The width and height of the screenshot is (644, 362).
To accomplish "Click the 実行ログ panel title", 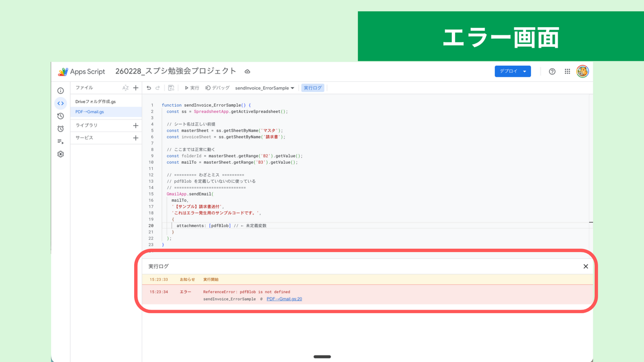I will [159, 267].
